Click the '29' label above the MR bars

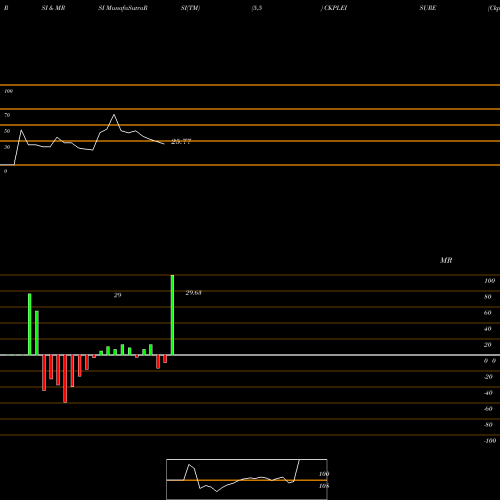(x=118, y=295)
